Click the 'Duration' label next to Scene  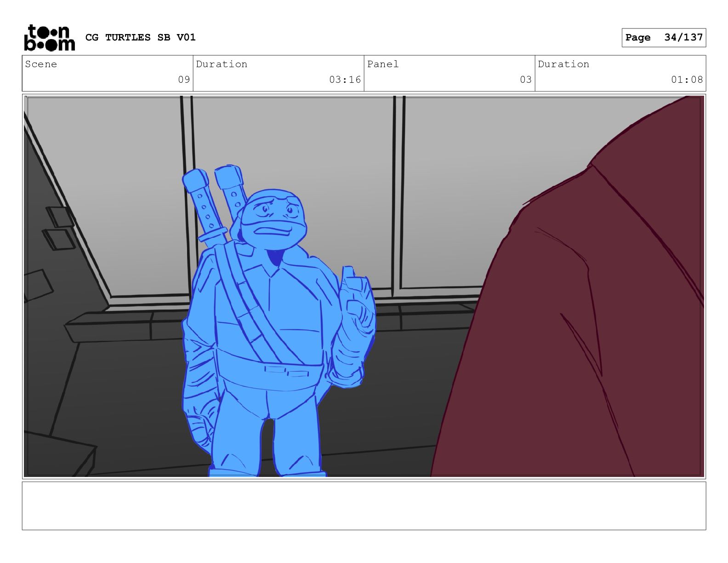pyautogui.click(x=222, y=64)
